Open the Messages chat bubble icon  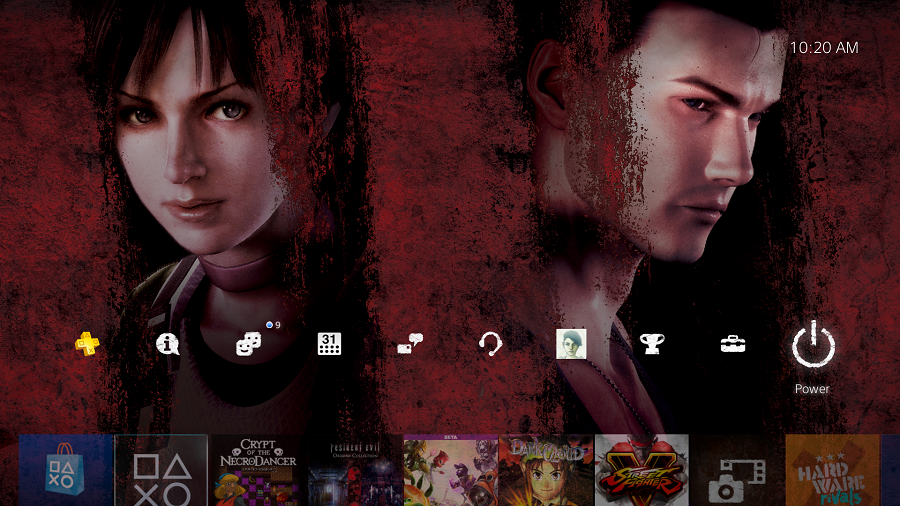tap(410, 344)
